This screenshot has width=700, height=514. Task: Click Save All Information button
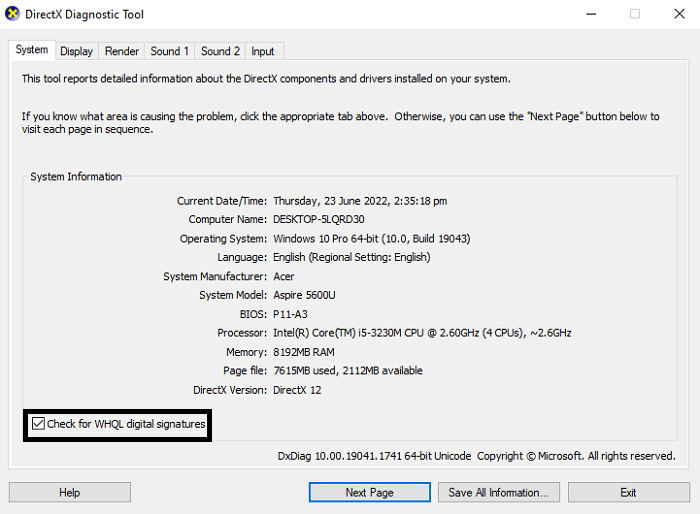click(499, 492)
